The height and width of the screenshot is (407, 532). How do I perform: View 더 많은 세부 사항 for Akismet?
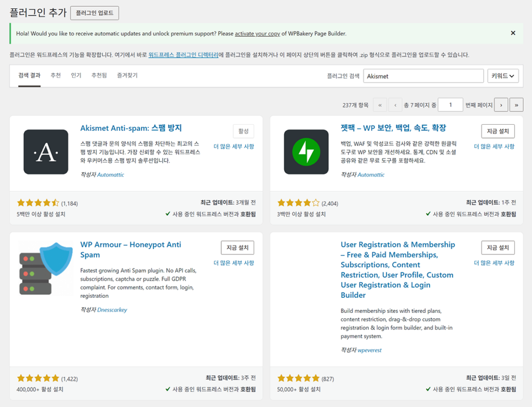[234, 146]
